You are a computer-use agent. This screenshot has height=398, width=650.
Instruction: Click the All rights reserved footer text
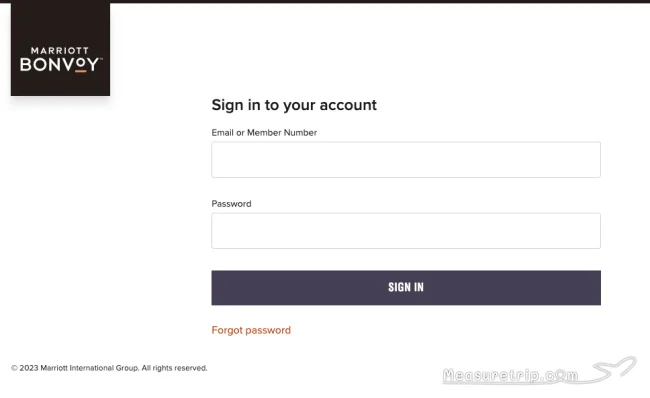point(175,368)
